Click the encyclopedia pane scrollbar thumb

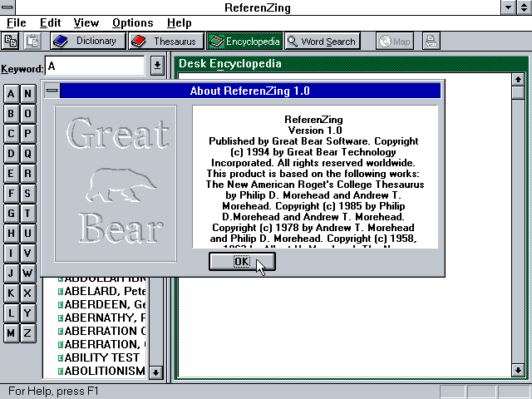[x=518, y=92]
